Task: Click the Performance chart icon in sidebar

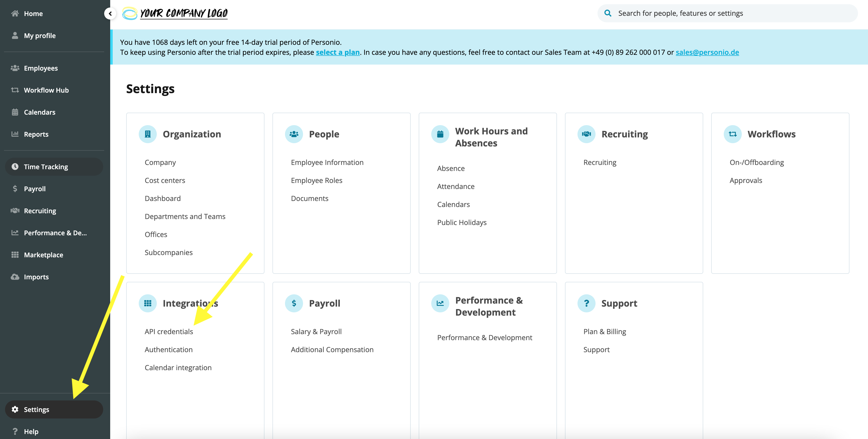Action: click(15, 233)
